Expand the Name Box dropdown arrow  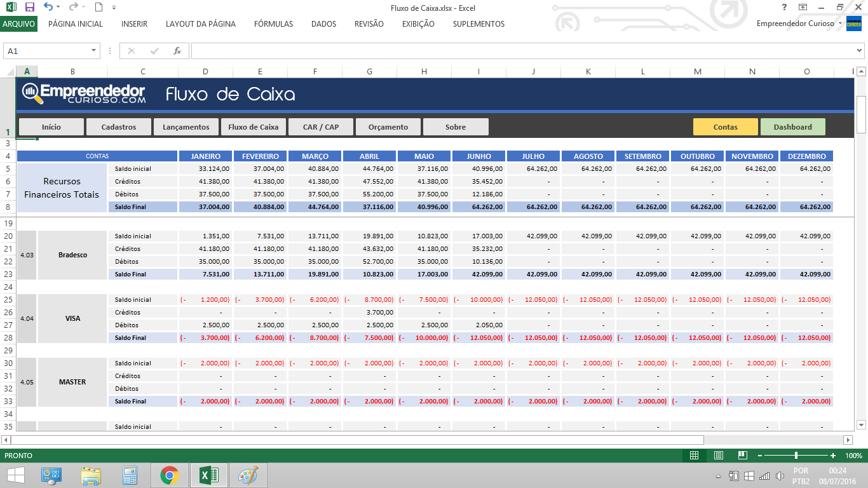[94, 51]
